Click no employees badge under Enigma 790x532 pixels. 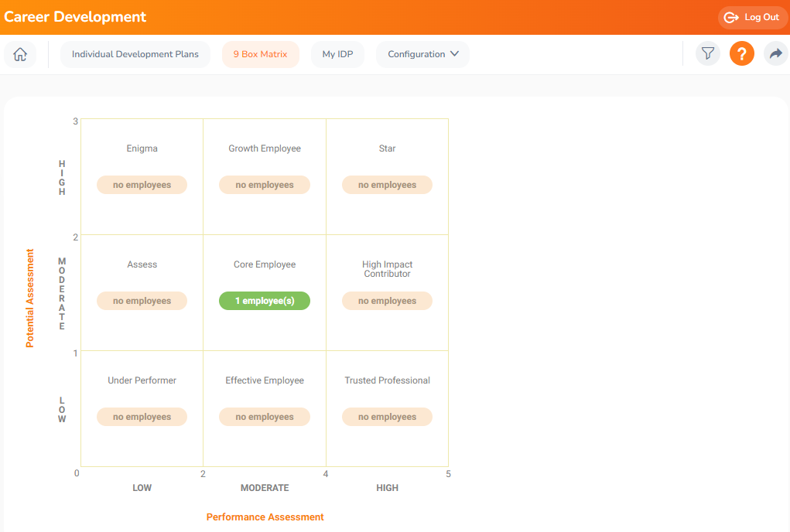click(142, 185)
